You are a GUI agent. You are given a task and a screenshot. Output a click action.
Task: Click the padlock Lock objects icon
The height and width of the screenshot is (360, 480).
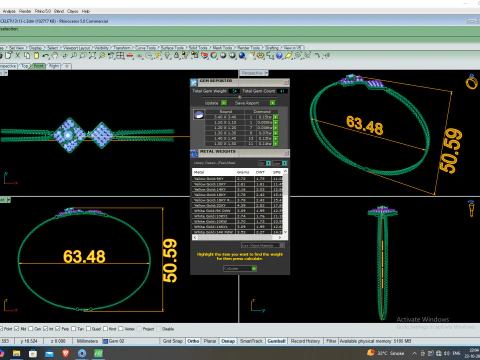176,56
